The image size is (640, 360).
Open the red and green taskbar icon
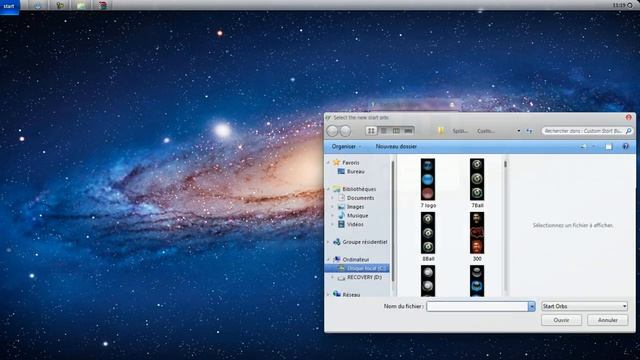103,5
